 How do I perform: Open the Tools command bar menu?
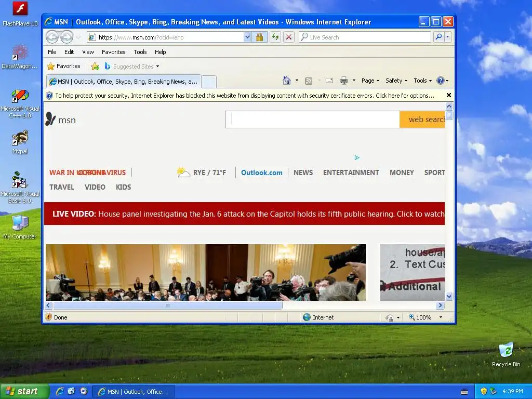point(422,81)
